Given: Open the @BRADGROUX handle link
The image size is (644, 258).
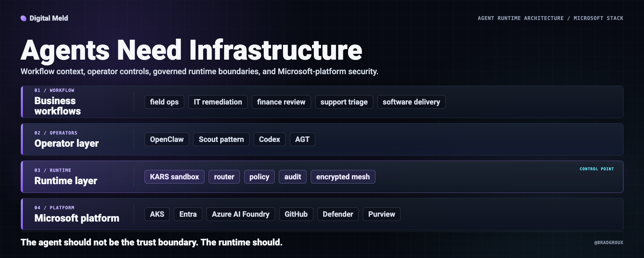Looking at the screenshot, I should tap(609, 243).
